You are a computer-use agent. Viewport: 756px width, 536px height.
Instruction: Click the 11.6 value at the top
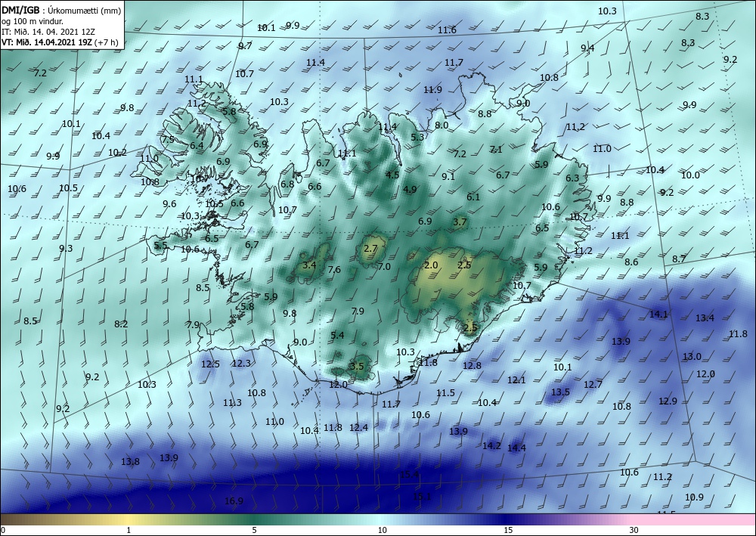click(x=447, y=30)
